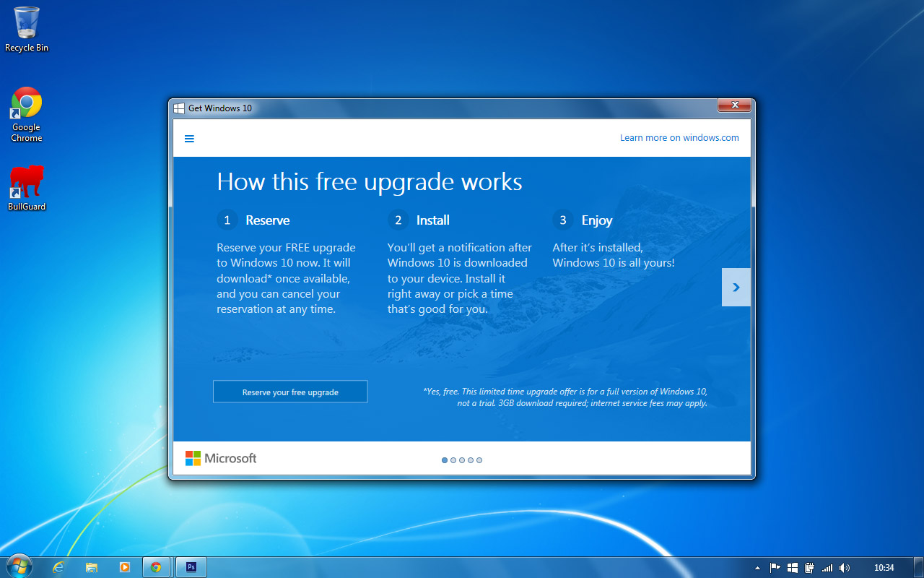The width and height of the screenshot is (924, 578).
Task: Select the first page indicator dot
Action: tap(445, 460)
